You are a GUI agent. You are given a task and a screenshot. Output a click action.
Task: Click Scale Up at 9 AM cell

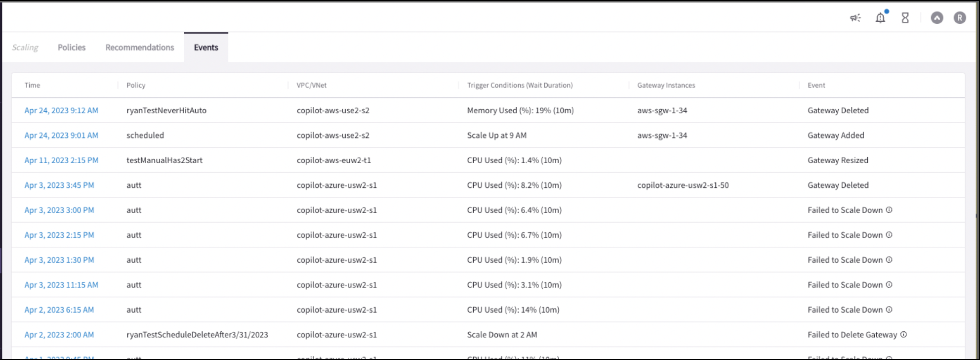(497, 135)
